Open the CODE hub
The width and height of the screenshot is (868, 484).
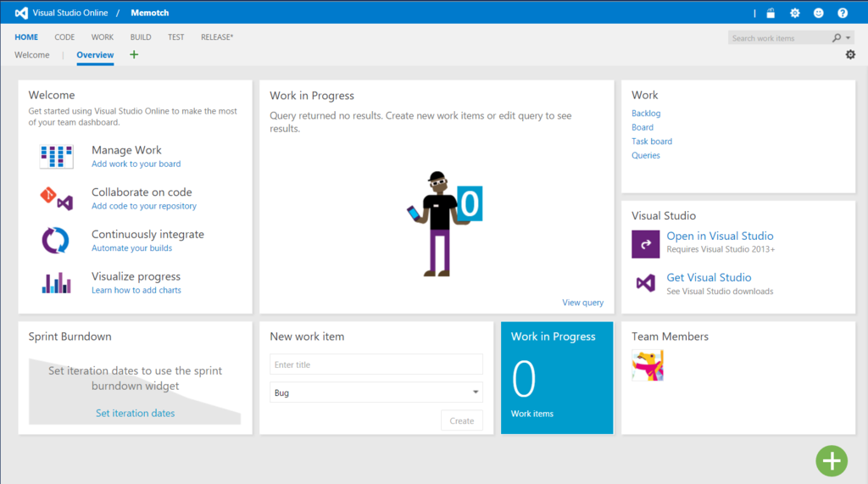click(64, 37)
